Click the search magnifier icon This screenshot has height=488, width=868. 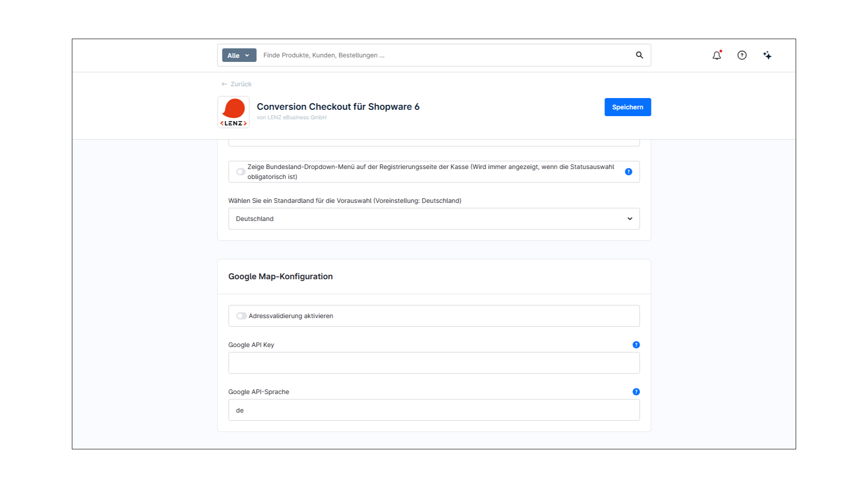click(639, 55)
